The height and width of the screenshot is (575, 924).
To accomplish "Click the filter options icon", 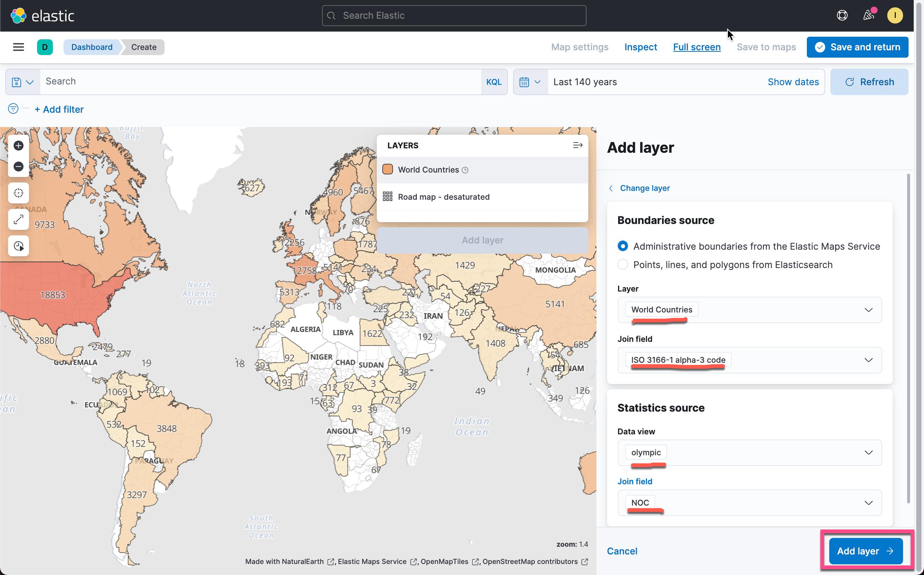I will [13, 109].
